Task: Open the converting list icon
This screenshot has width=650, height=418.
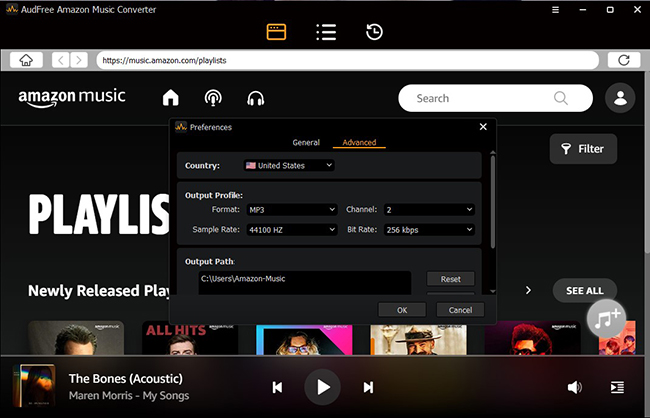Action: point(326,32)
